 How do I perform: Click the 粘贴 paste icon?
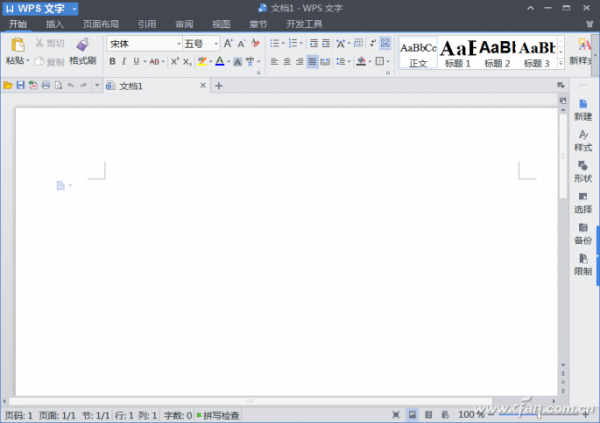pyautogui.click(x=17, y=45)
